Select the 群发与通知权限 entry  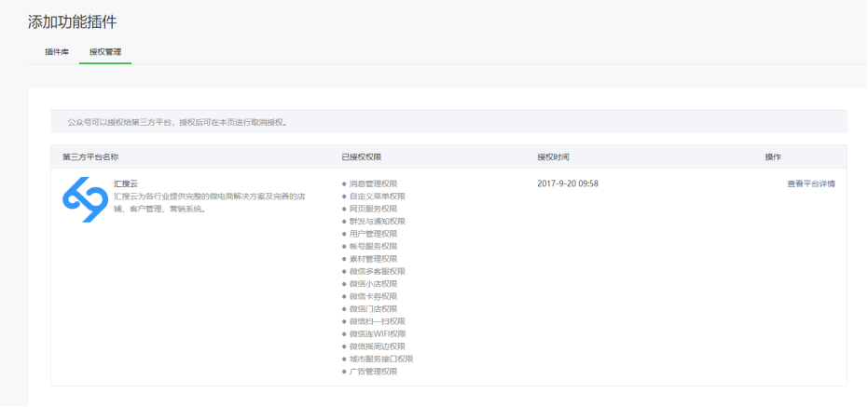377,222
